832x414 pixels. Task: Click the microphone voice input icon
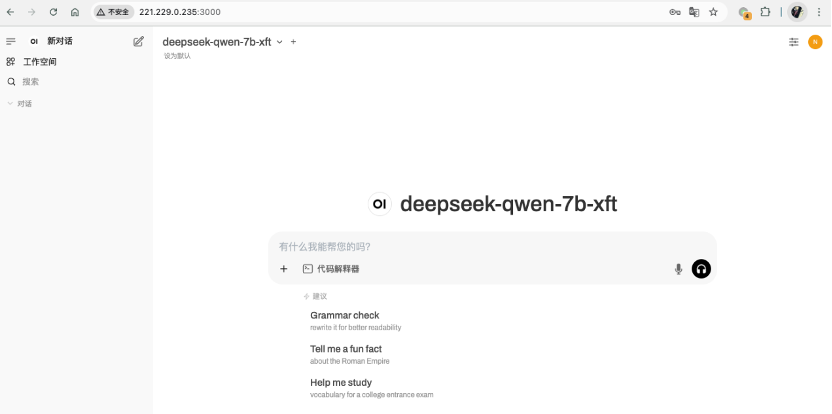tap(678, 269)
